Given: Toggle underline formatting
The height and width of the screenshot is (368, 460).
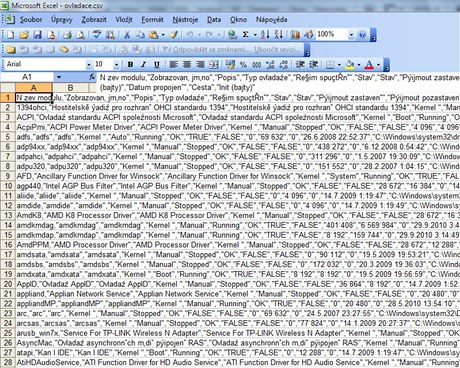Looking at the screenshot, I should point(157,64).
